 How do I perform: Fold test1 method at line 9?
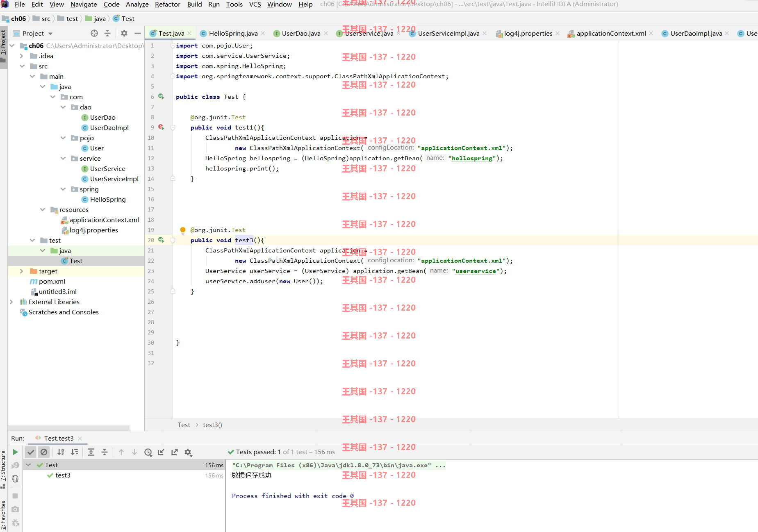pos(173,127)
